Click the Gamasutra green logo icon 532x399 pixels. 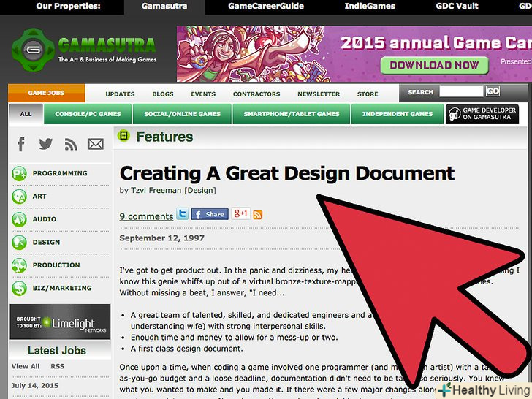pyautogui.click(x=34, y=50)
